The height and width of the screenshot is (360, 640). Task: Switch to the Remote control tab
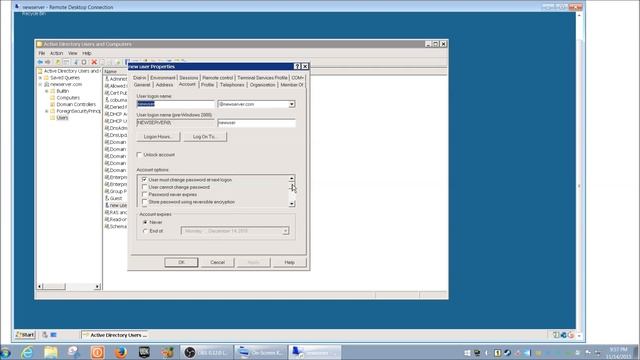(218, 78)
